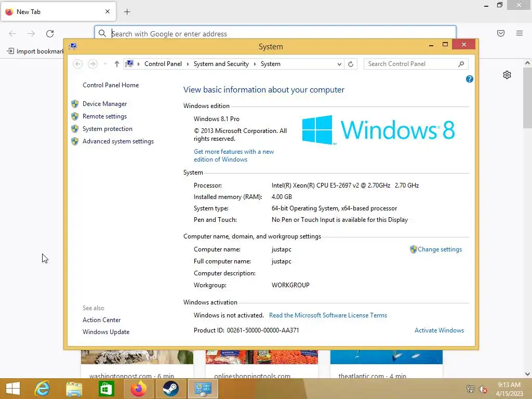Go to Control Panel Home

pyautogui.click(x=111, y=85)
